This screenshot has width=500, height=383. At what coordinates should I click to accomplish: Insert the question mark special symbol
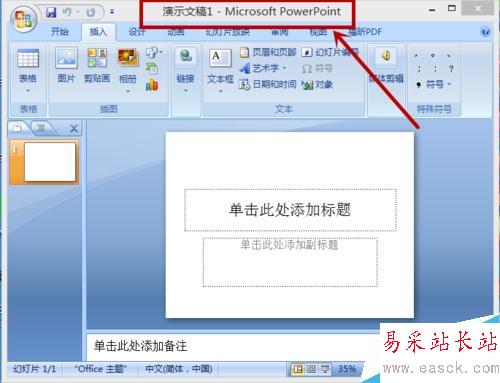(x=451, y=69)
